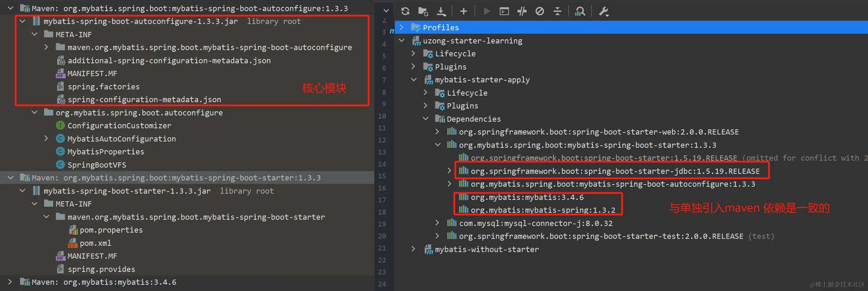This screenshot has width=868, height=291.
Task: Click the MybatisAutoConfiguration class icon
Action: click(60, 138)
